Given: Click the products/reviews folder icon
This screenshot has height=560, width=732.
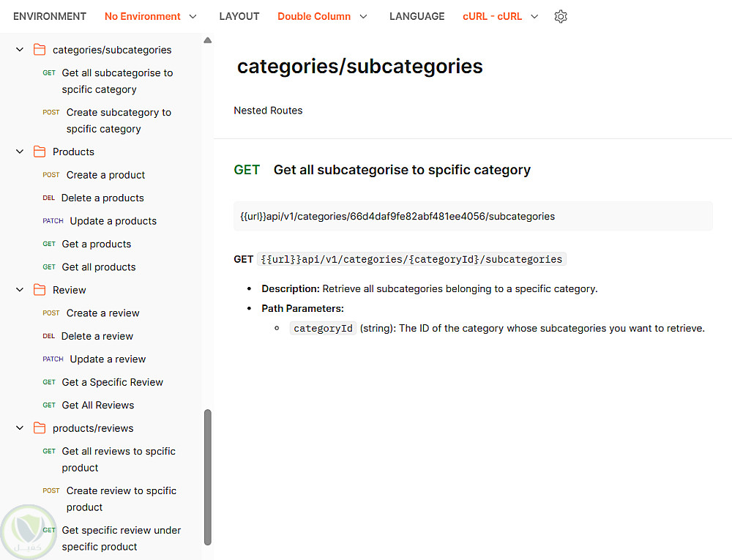Looking at the screenshot, I should 40,428.
